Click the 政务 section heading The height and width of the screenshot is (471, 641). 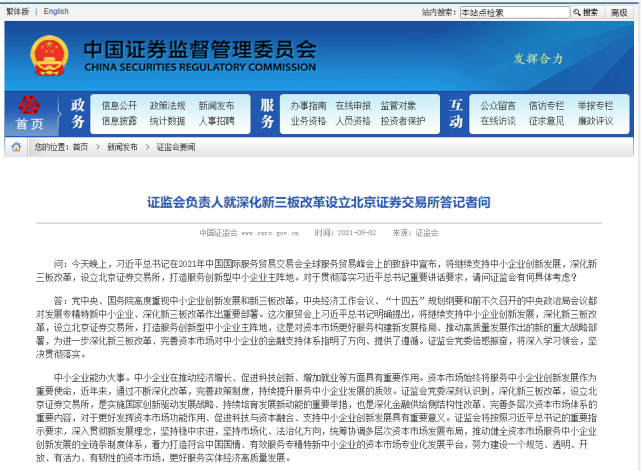[78, 113]
